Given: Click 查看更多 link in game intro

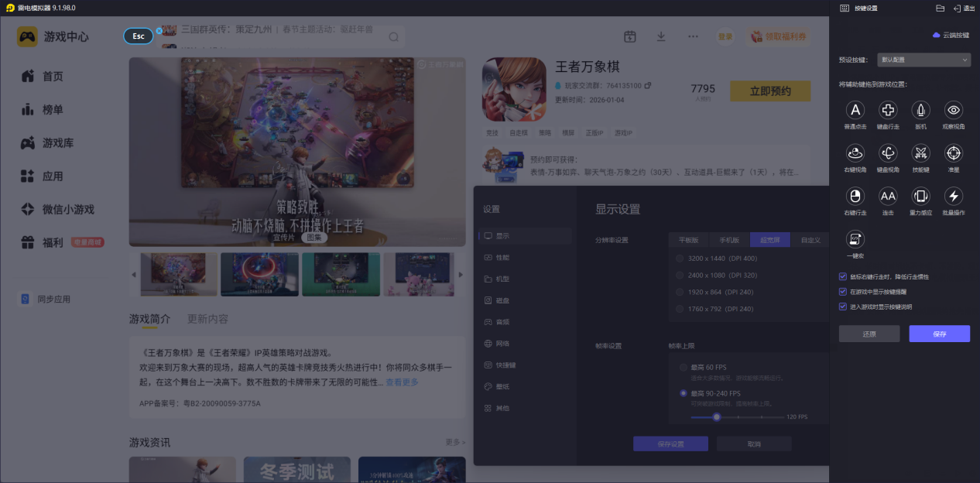Looking at the screenshot, I should tap(403, 382).
